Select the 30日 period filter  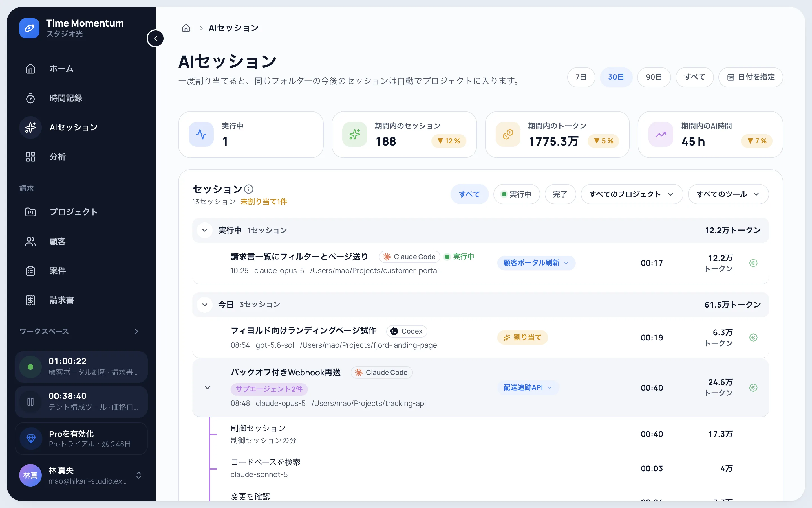click(x=616, y=77)
